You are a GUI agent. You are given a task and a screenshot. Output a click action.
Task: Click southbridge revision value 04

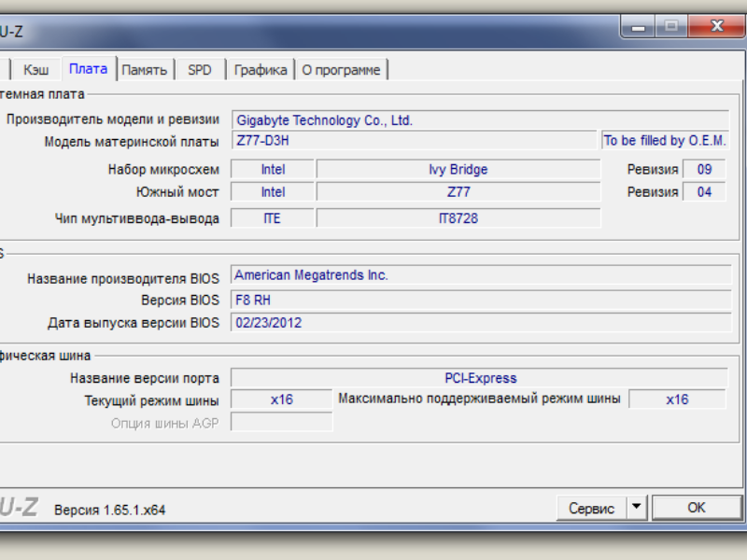(704, 192)
